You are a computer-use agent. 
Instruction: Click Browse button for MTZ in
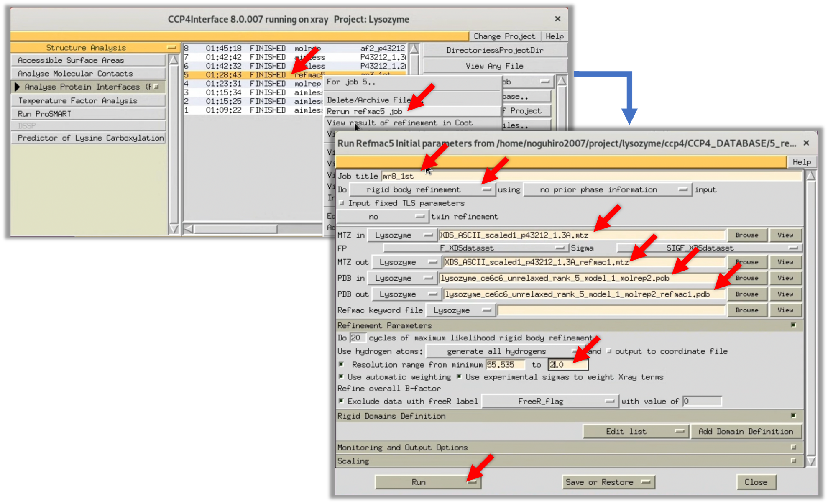pyautogui.click(x=746, y=235)
